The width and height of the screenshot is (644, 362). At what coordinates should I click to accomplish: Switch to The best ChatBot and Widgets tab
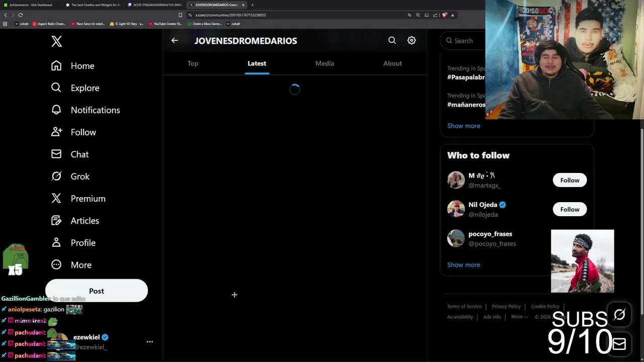[93, 5]
